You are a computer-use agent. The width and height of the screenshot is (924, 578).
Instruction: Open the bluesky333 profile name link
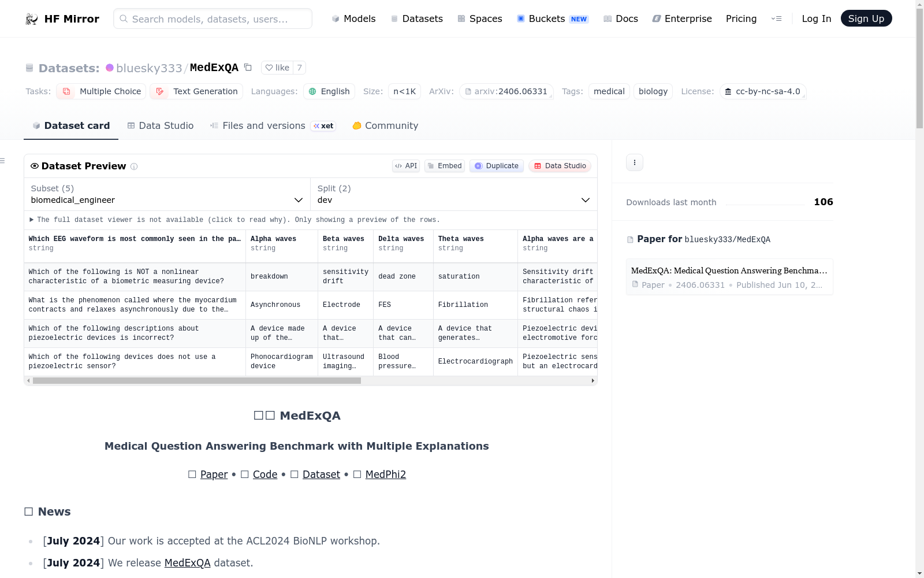click(149, 68)
